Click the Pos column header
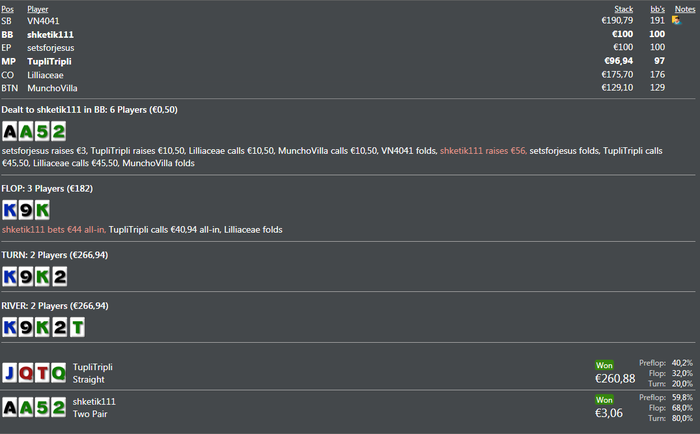The height and width of the screenshot is (434, 700). point(8,8)
